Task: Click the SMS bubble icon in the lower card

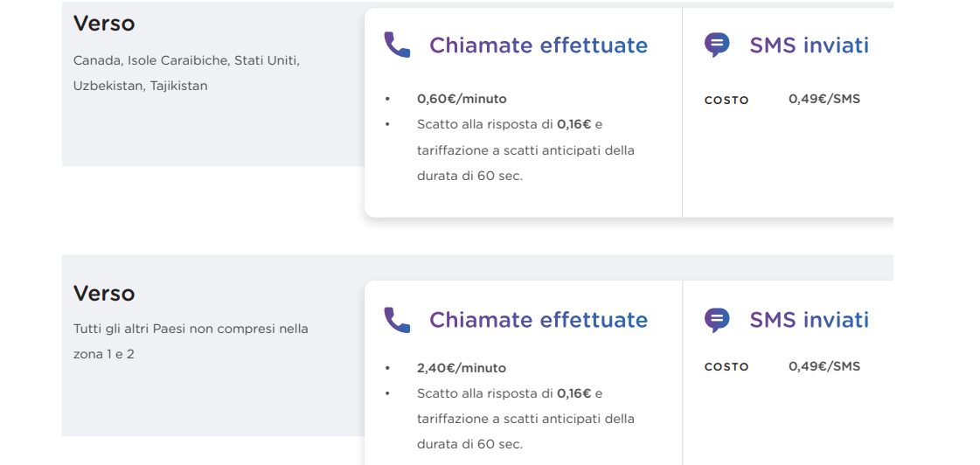Action: 717,319
